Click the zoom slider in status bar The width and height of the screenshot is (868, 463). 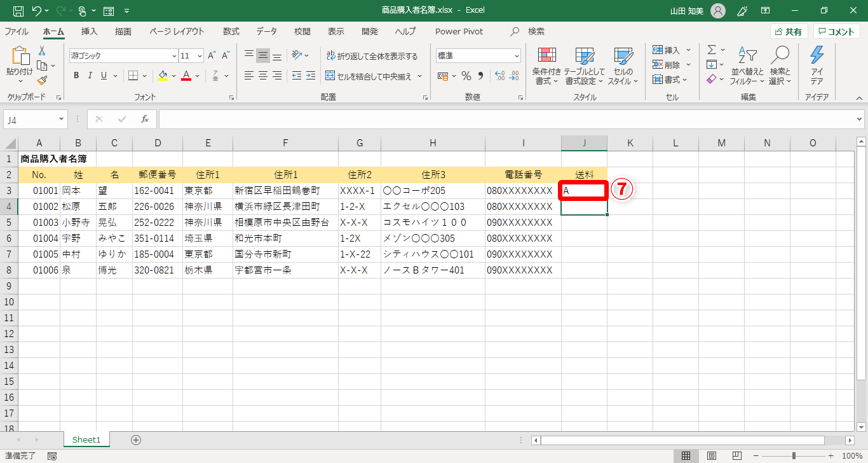(x=794, y=456)
